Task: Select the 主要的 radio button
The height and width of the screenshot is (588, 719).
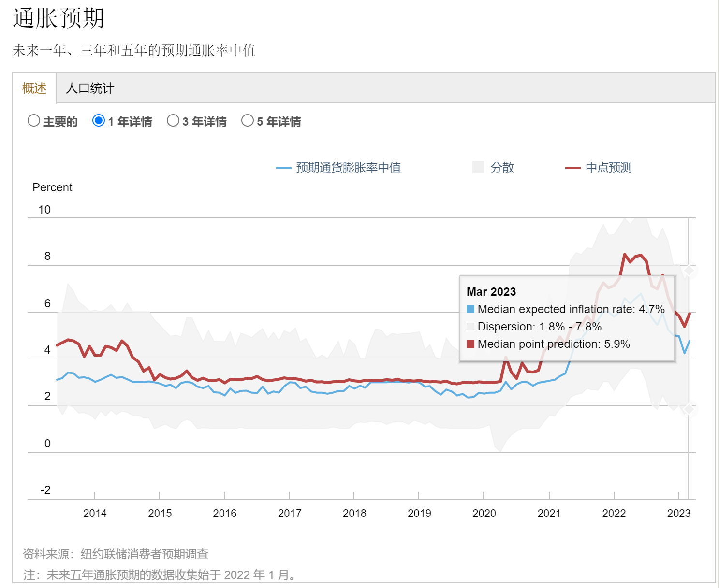Action: (33, 121)
